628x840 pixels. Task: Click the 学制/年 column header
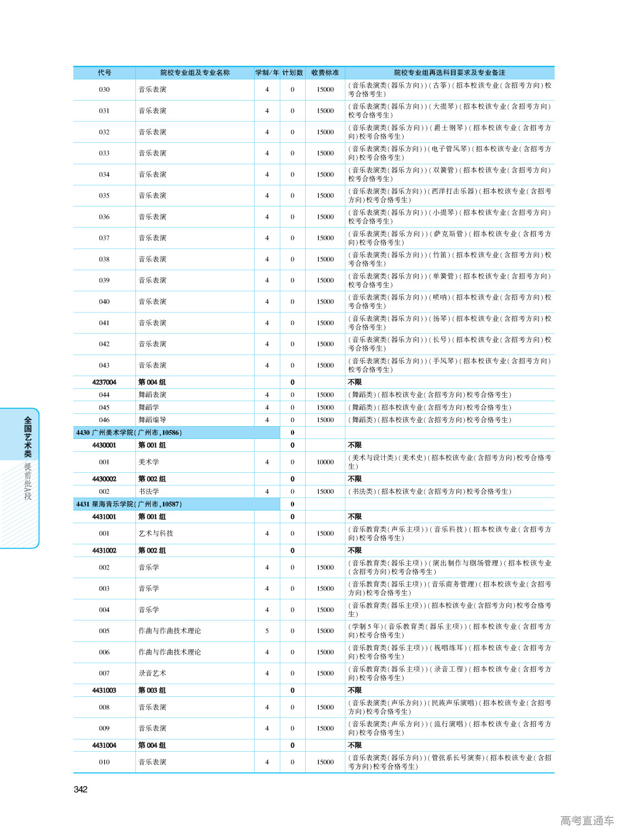click(x=267, y=73)
